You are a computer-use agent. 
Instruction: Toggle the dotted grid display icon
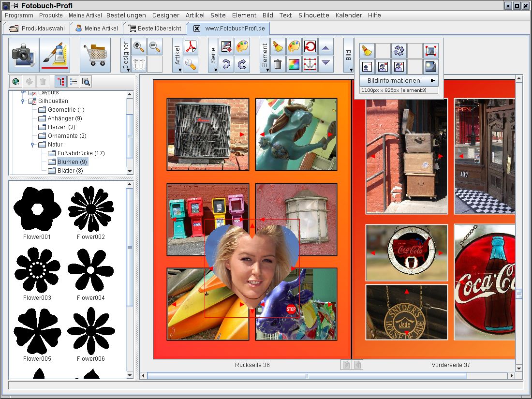coord(139,64)
